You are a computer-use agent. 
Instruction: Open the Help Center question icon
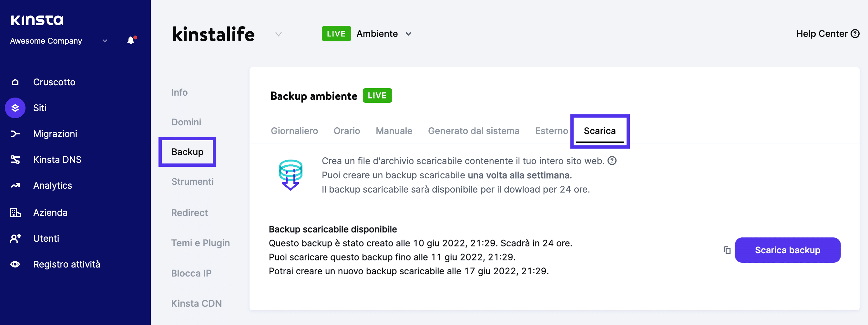pyautogui.click(x=855, y=34)
